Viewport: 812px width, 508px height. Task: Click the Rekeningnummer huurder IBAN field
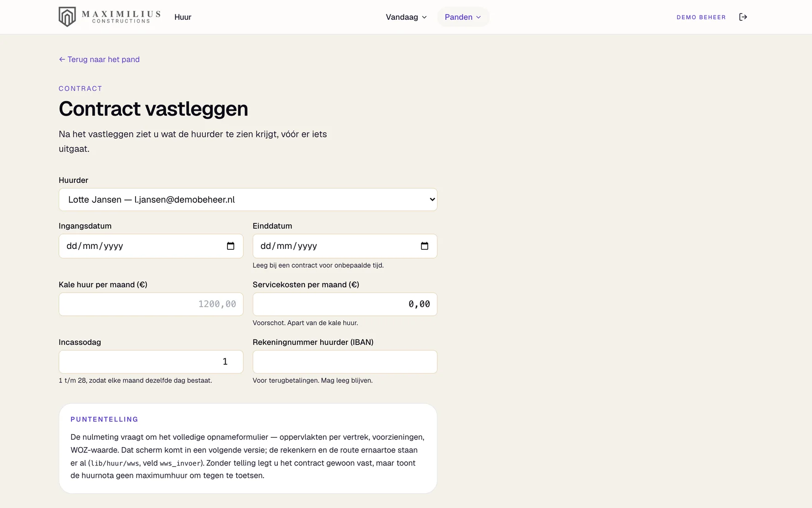pyautogui.click(x=345, y=362)
